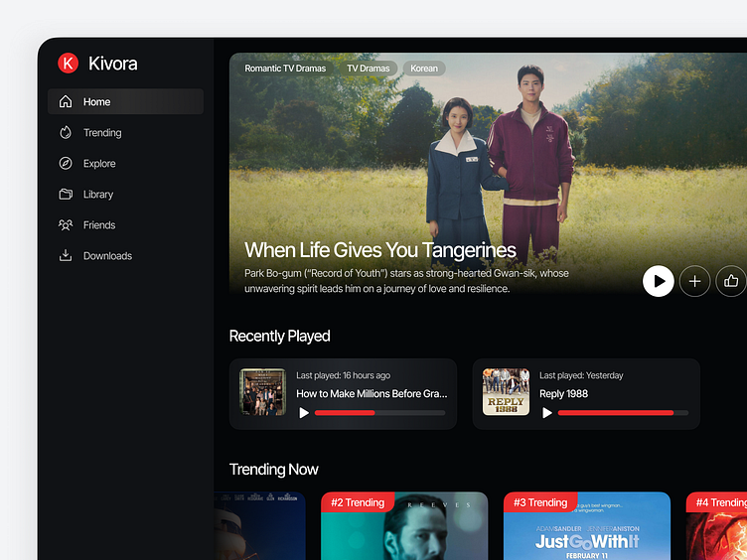Click the #2 Trending red badge
This screenshot has width=747, height=560.
(x=358, y=502)
